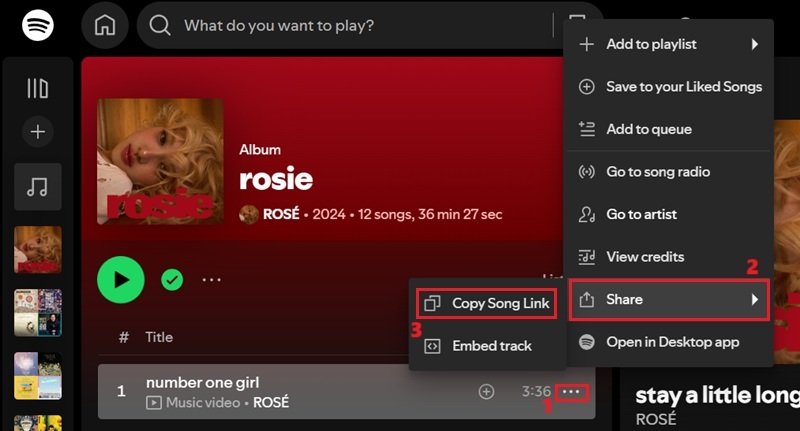Viewport: 800px width, 431px height.
Task: Expand the Share submenu arrow
Action: pos(755,299)
